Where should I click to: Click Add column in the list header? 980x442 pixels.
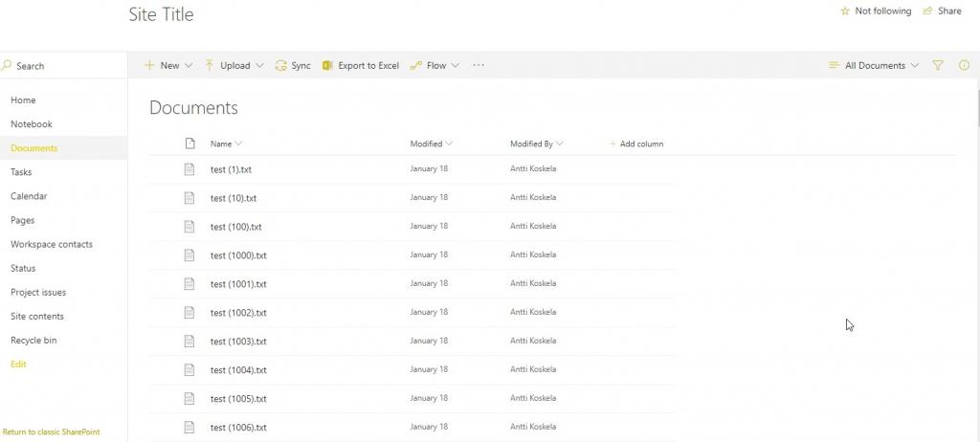coord(636,144)
